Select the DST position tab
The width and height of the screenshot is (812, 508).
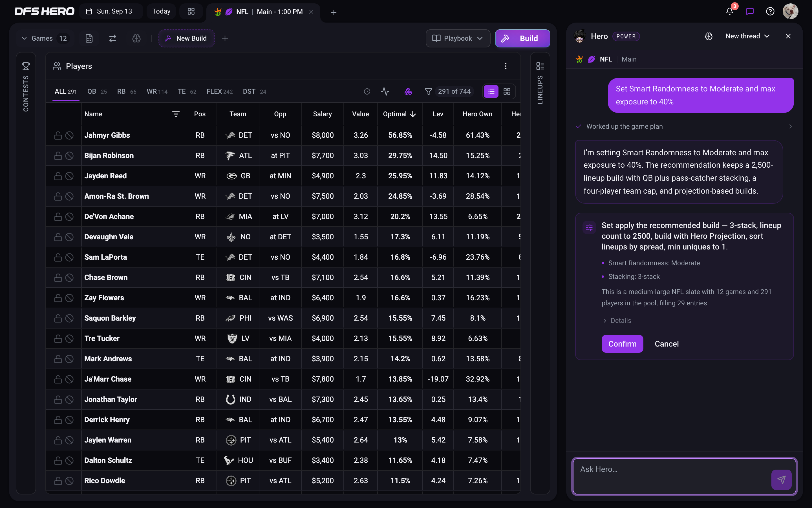click(x=254, y=91)
